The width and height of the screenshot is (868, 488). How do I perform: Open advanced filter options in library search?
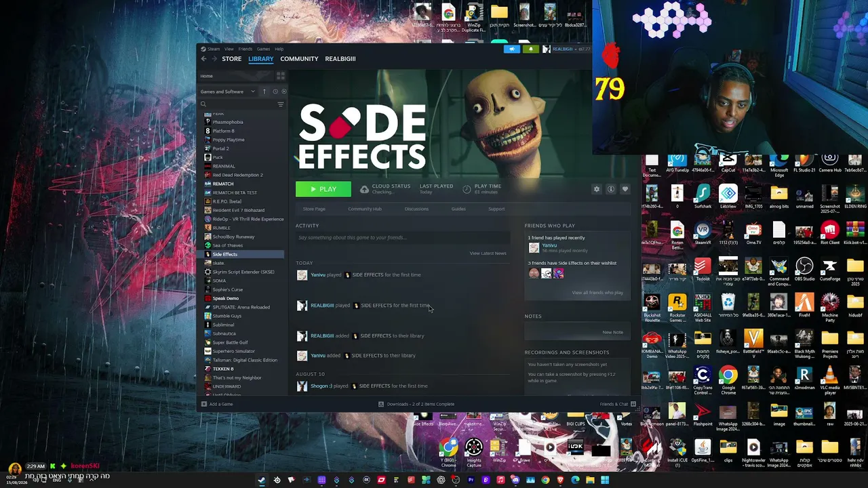tap(281, 104)
